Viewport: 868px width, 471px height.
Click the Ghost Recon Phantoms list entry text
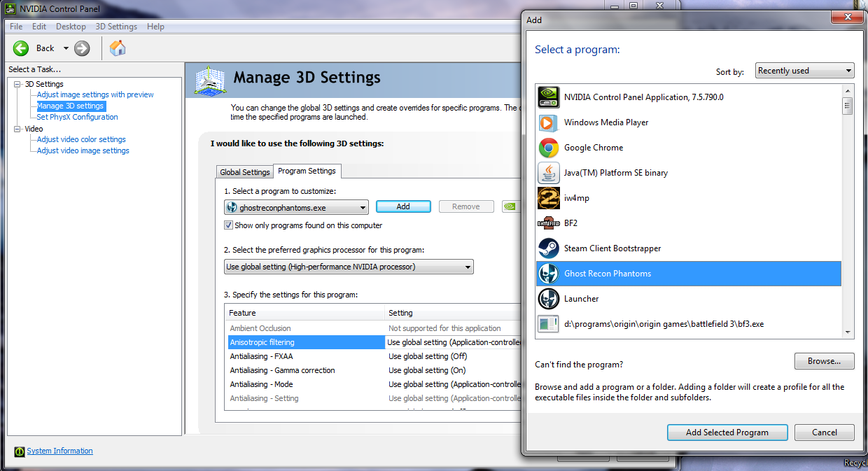pos(608,274)
